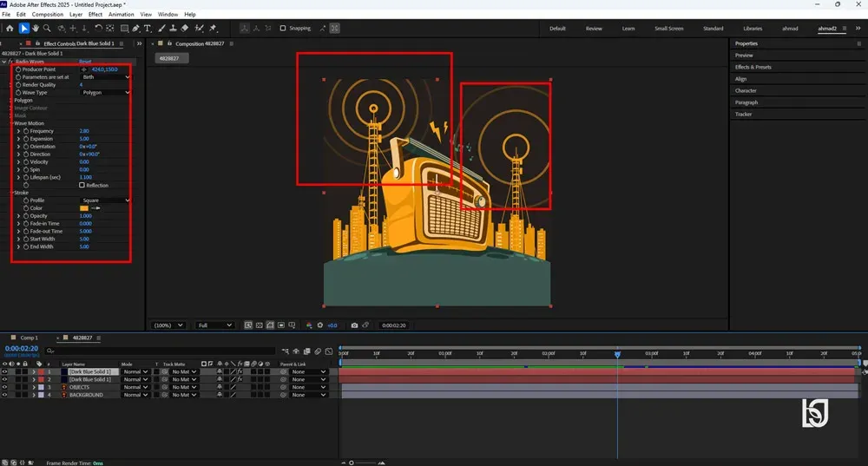Click the composition mini-flowchart icon in timeline
Screen dimensions: 868x466
pos(285,351)
